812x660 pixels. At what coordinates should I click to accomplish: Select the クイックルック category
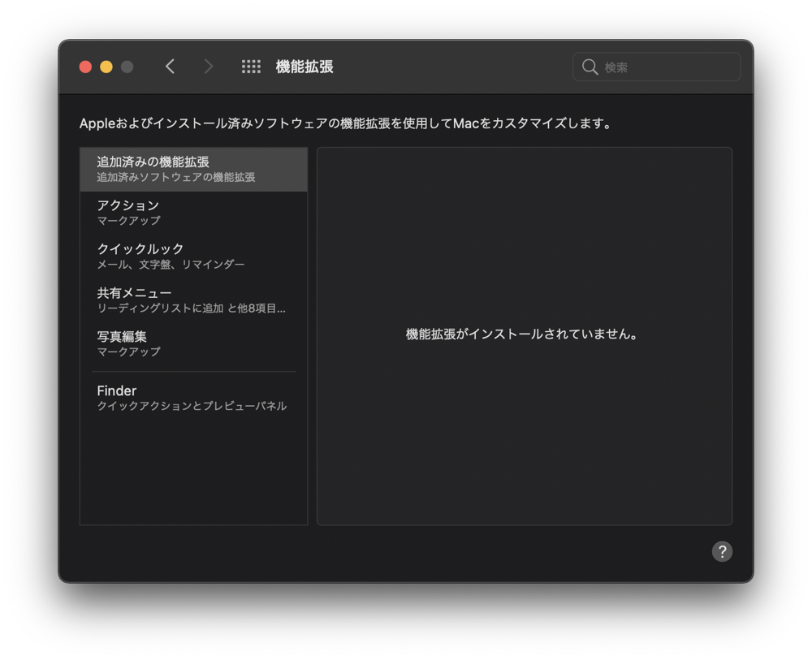194,257
